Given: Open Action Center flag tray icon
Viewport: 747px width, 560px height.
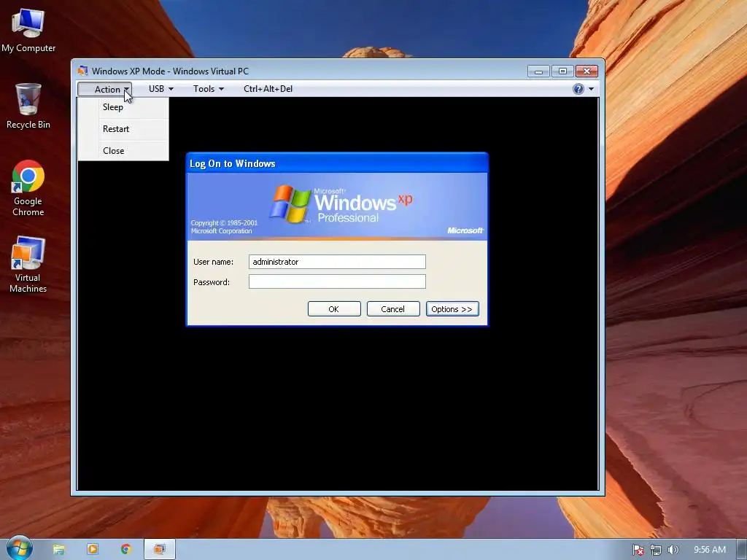Looking at the screenshot, I should pos(638,550).
